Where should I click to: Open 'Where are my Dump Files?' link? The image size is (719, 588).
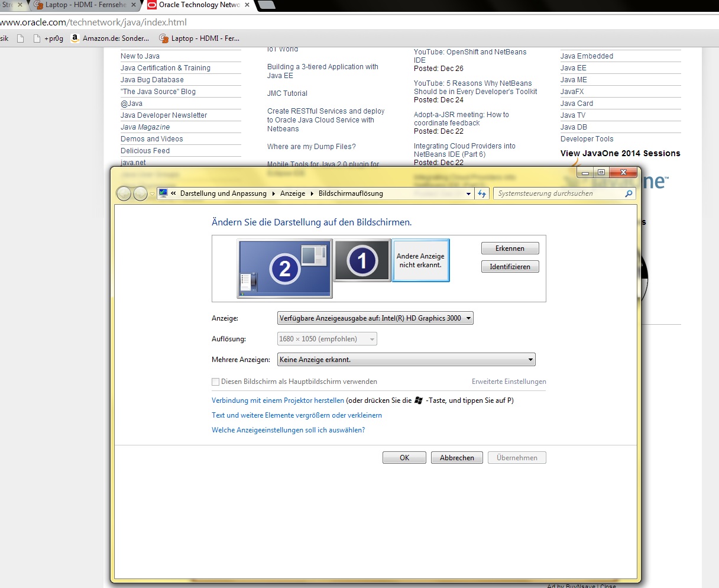[312, 147]
